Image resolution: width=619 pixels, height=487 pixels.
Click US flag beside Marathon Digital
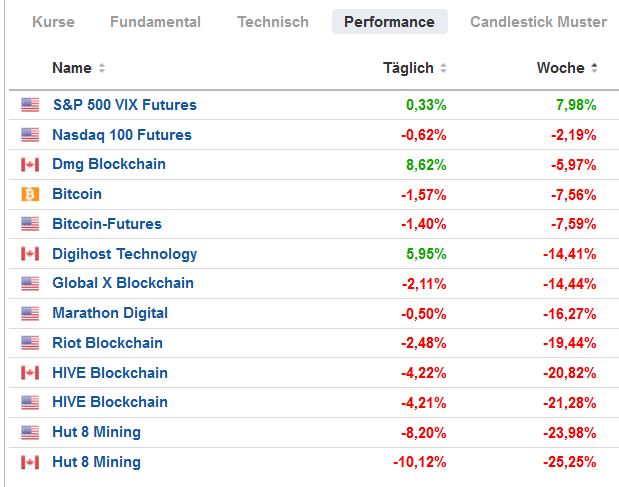tap(30, 313)
